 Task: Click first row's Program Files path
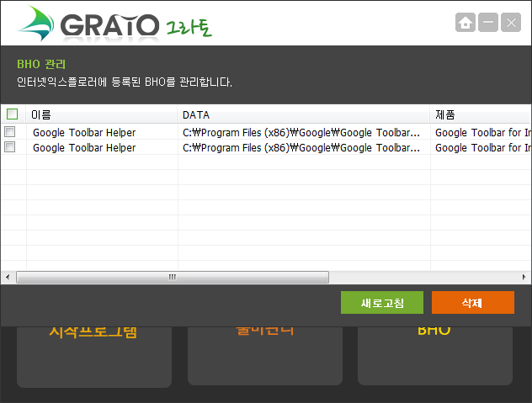301,133
